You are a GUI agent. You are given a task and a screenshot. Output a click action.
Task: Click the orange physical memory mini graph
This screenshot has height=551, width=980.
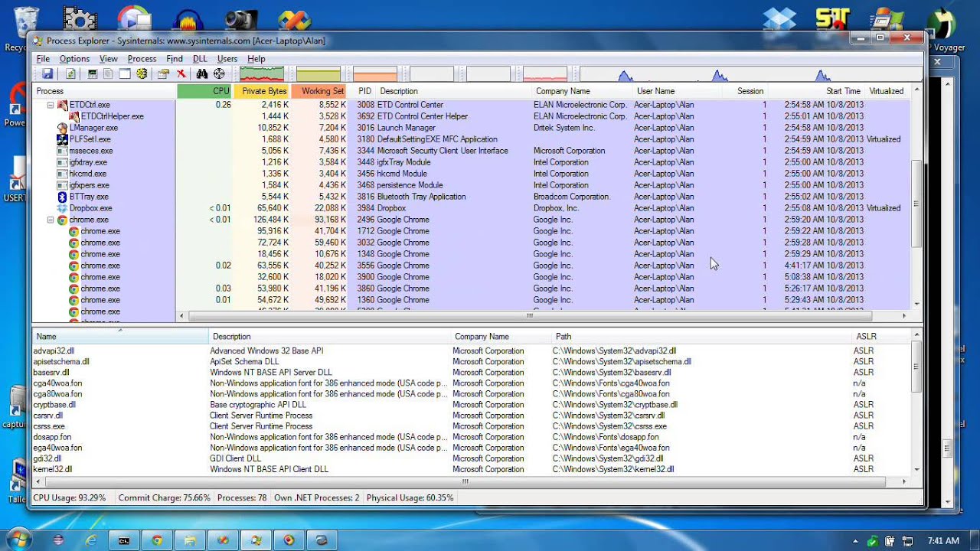tap(375, 74)
